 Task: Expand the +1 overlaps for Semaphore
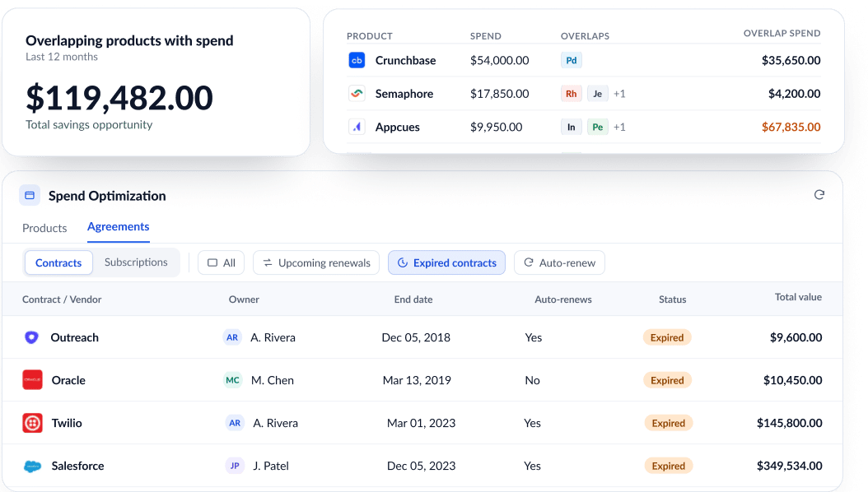click(619, 94)
